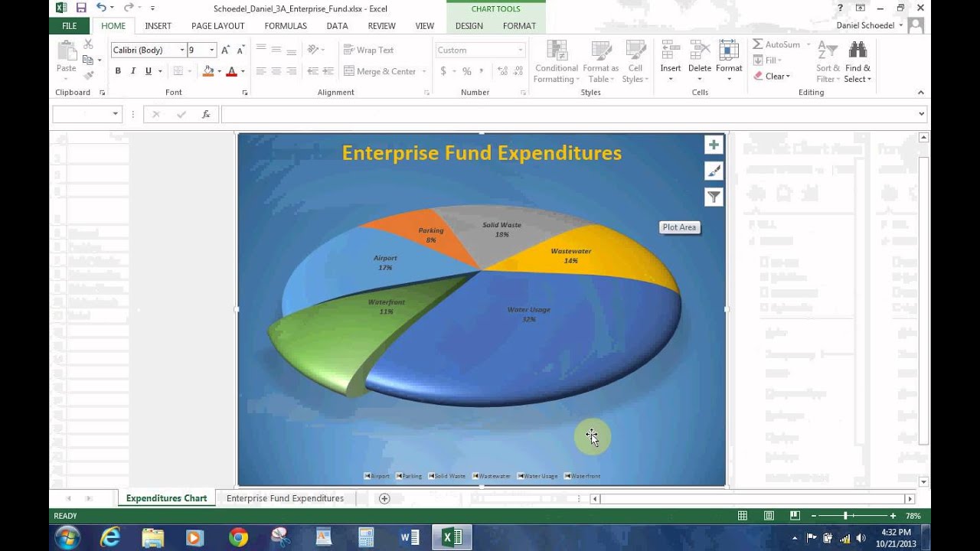
Task: Open the number format Custom dropdown
Action: click(521, 50)
